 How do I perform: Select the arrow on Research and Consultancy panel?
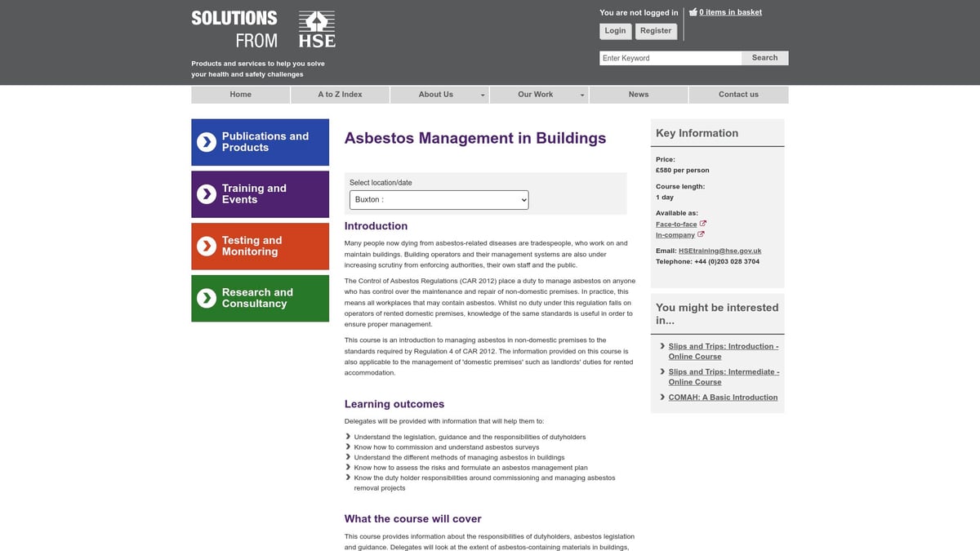[205, 298]
